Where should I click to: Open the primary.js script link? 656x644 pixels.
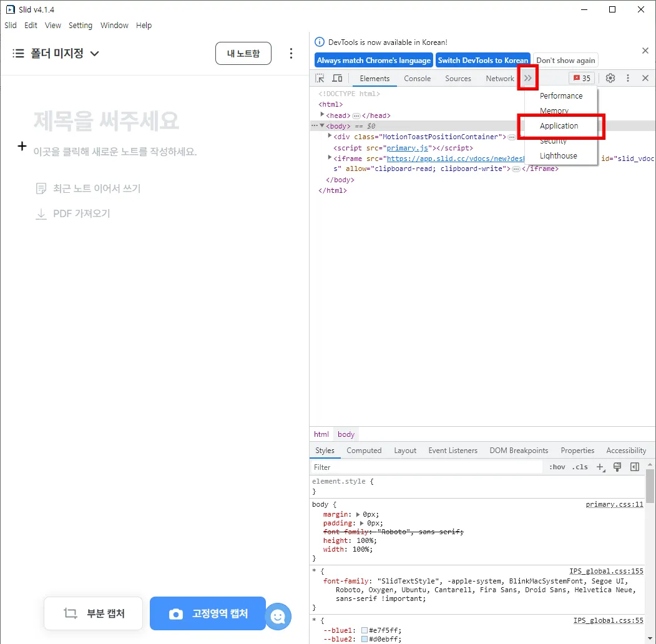(x=407, y=148)
